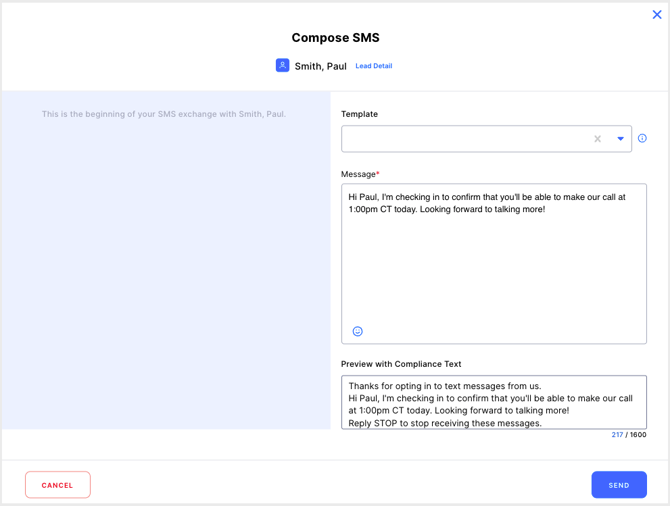Open the emoji picker smiley icon
The image size is (670, 506).
tap(358, 331)
